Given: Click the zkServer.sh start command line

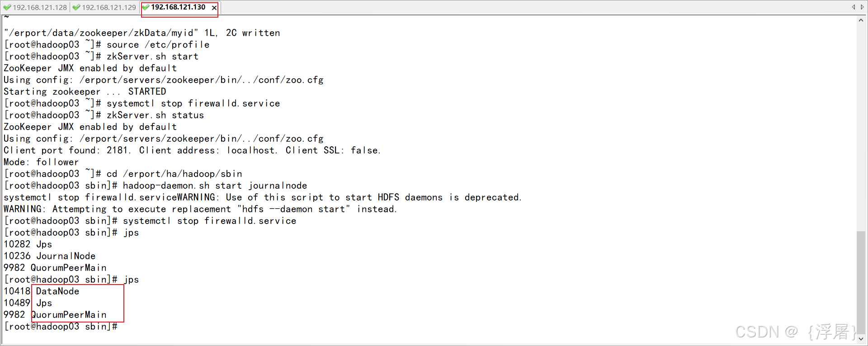Looking at the screenshot, I should click(152, 56).
